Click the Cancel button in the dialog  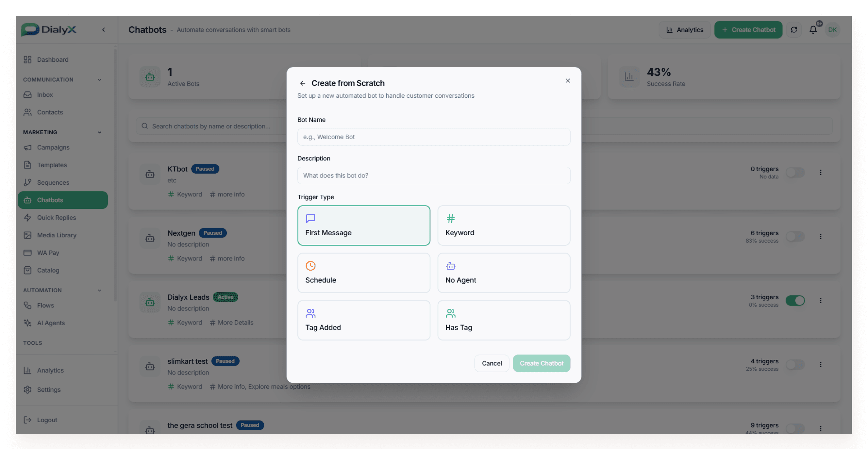tap(492, 363)
